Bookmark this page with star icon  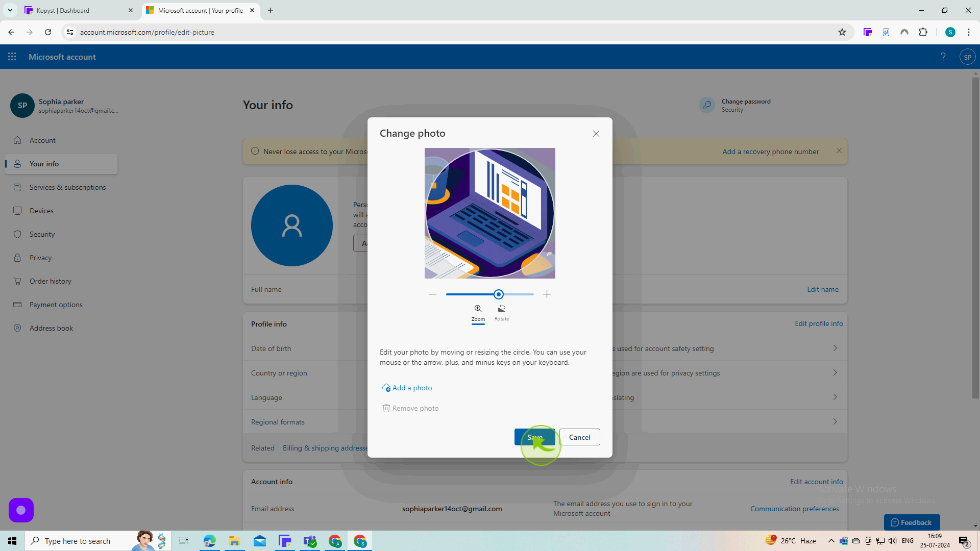(x=842, y=32)
